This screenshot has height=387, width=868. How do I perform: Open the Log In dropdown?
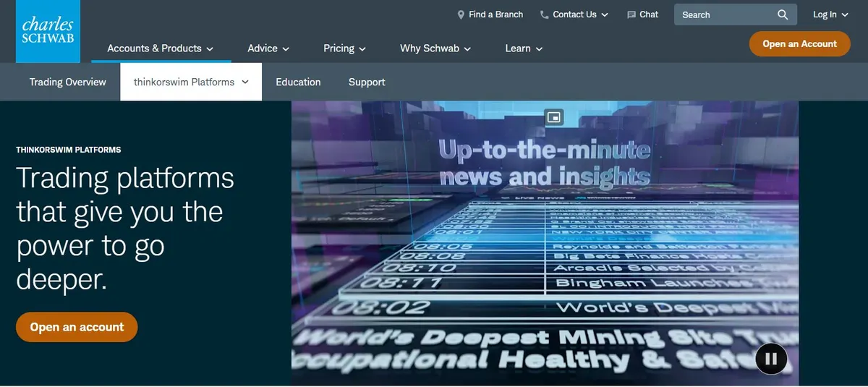coord(830,14)
